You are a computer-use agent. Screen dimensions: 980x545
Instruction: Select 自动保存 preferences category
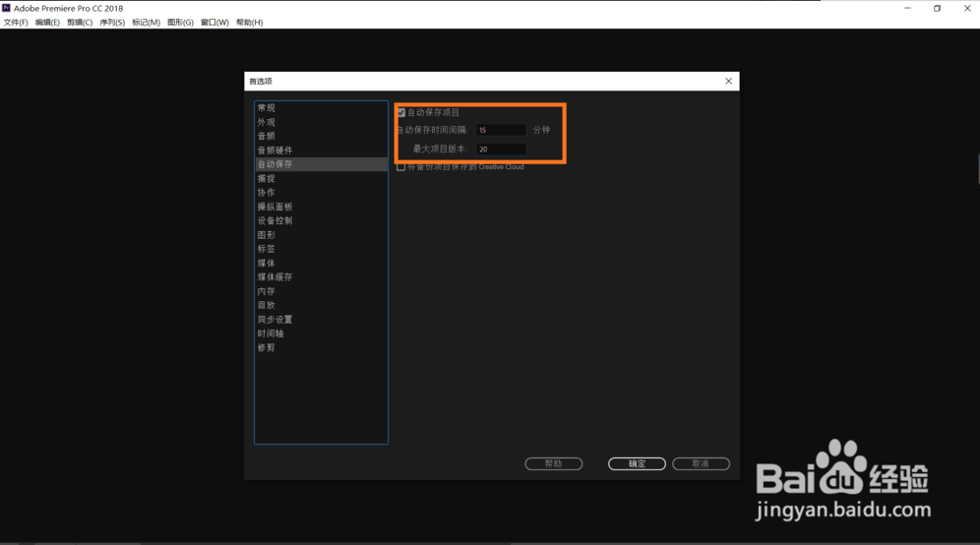321,164
